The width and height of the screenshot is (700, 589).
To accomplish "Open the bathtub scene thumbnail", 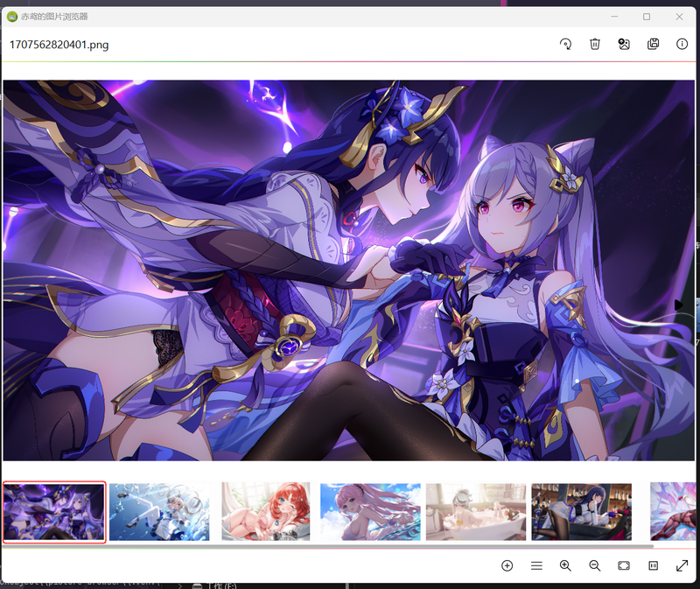I will coord(476,512).
